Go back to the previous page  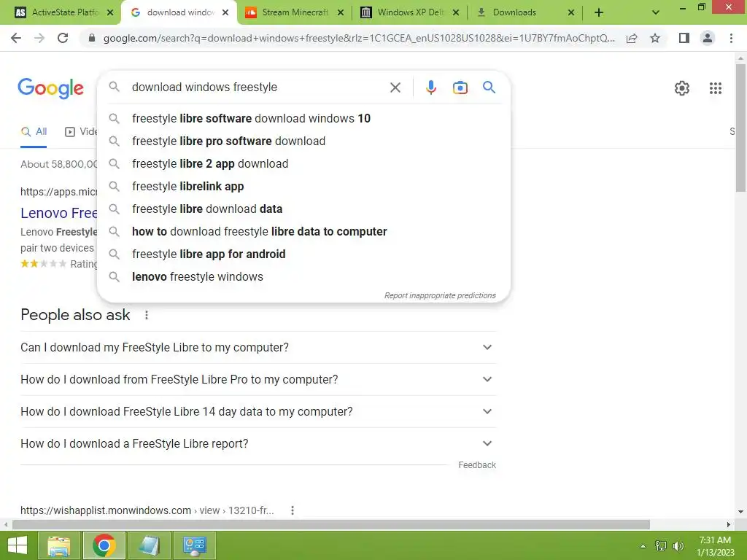(x=16, y=38)
